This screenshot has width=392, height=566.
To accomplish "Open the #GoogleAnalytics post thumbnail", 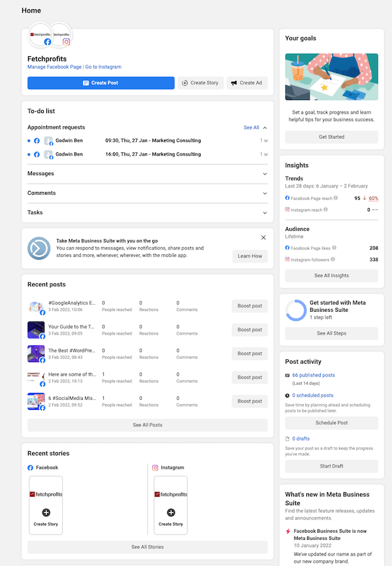I will 36,307.
